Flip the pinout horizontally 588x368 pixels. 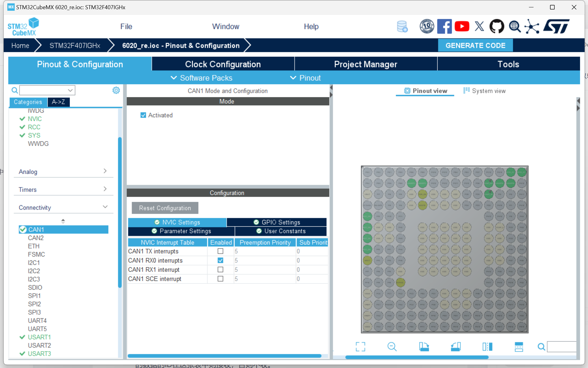[487, 347]
